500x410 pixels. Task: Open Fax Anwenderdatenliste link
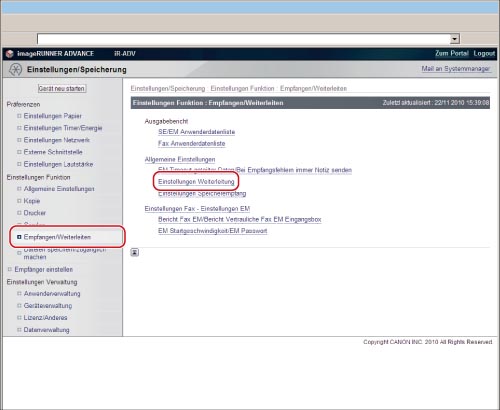click(x=192, y=144)
